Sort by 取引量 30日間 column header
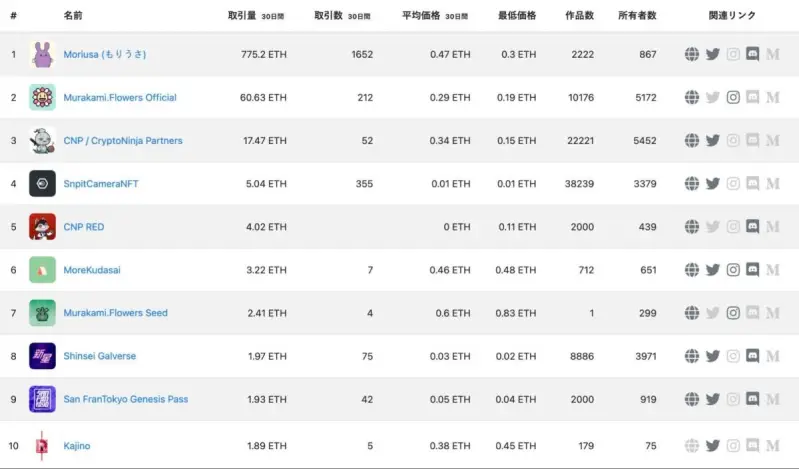This screenshot has width=799, height=469. pos(256,16)
